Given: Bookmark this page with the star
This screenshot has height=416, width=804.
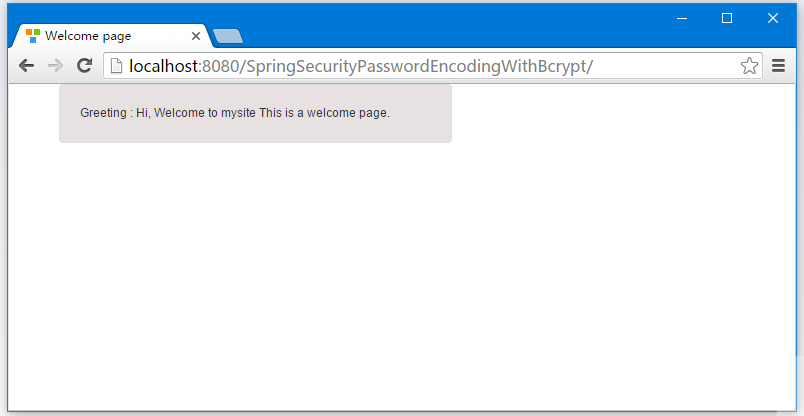Looking at the screenshot, I should coord(749,66).
